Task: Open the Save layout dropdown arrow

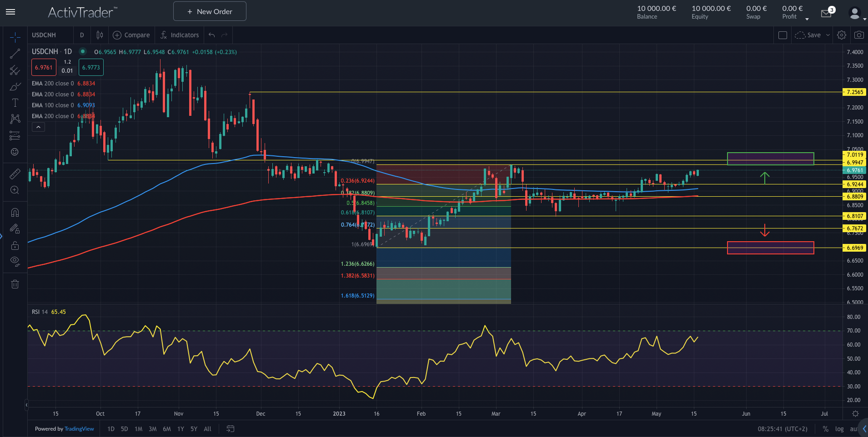Action: click(827, 35)
